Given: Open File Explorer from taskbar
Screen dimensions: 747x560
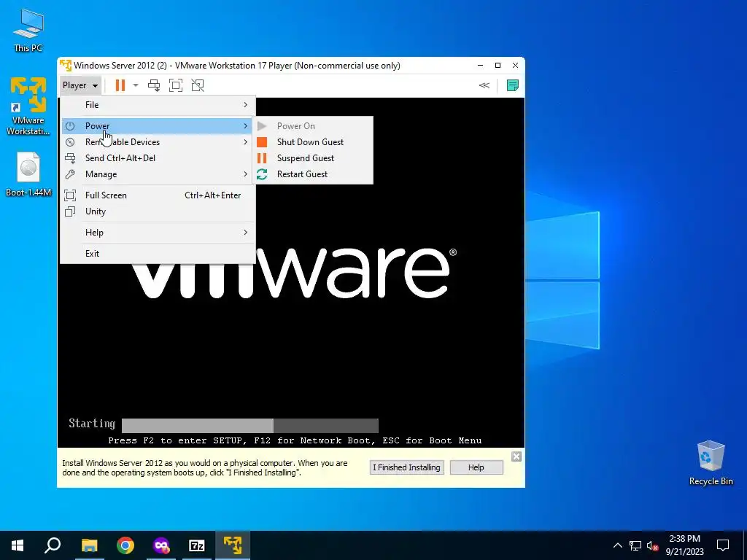Looking at the screenshot, I should [89, 545].
